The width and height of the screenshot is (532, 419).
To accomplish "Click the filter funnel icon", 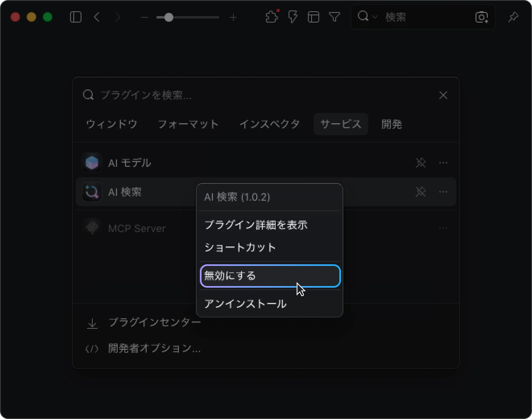I will [x=335, y=17].
